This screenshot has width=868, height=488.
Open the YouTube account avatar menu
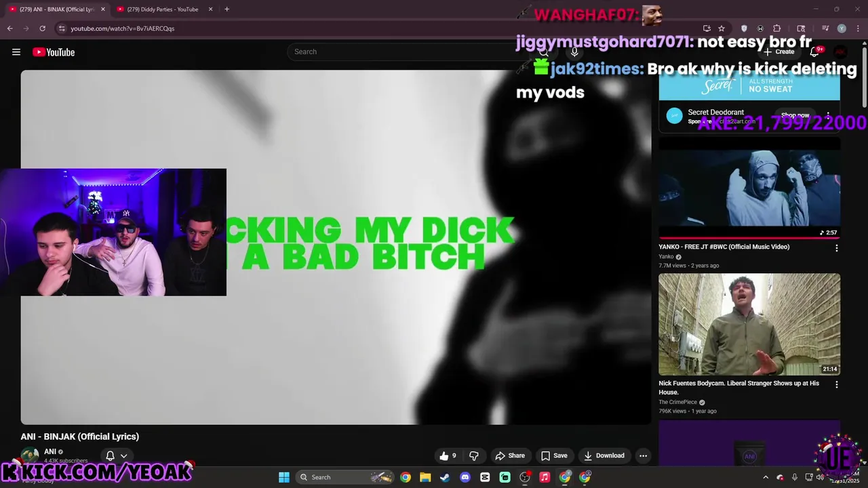(x=840, y=52)
